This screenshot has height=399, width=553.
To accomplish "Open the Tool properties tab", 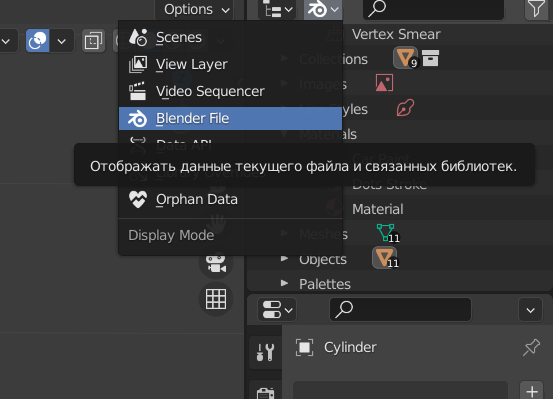I will tap(265, 352).
